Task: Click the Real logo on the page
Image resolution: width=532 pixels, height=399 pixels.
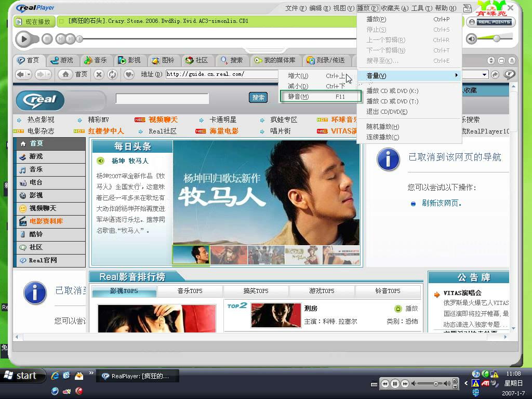Action: pyautogui.click(x=40, y=100)
